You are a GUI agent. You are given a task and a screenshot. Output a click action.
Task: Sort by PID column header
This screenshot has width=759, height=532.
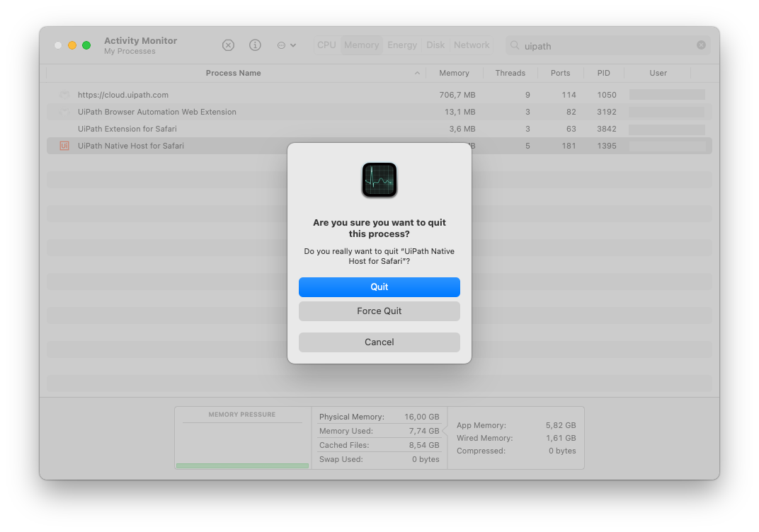pyautogui.click(x=604, y=73)
